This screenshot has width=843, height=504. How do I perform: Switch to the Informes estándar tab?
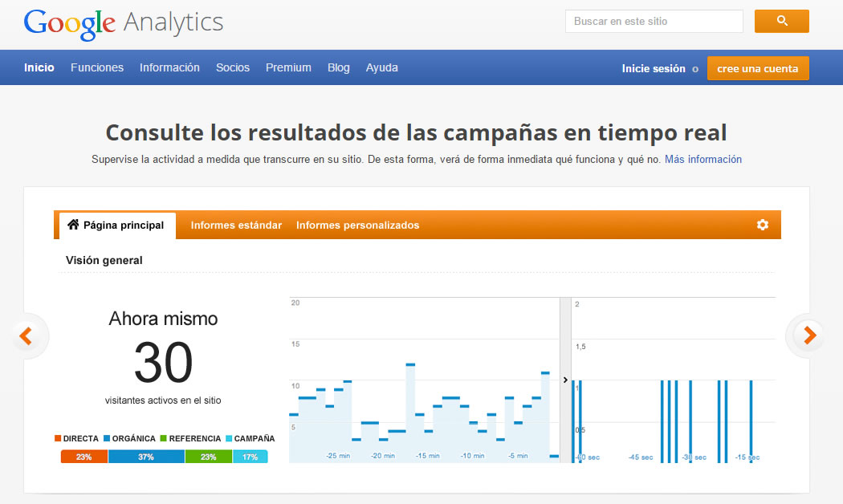[x=236, y=226]
